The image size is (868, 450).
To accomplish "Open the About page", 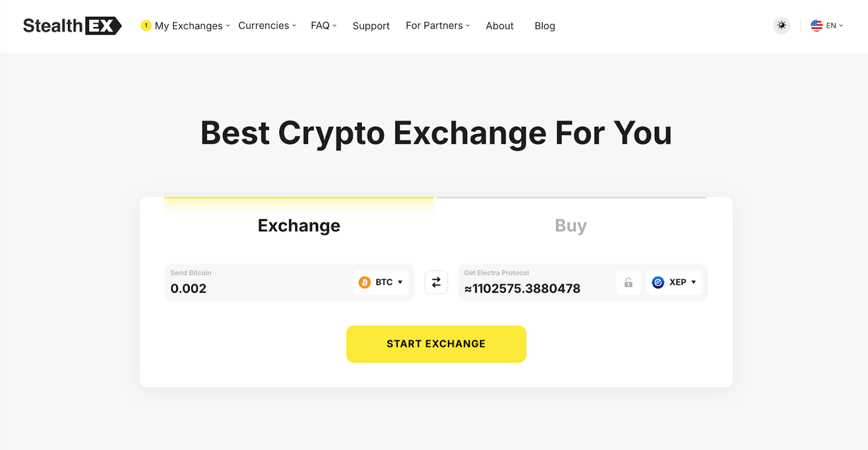I will point(500,26).
